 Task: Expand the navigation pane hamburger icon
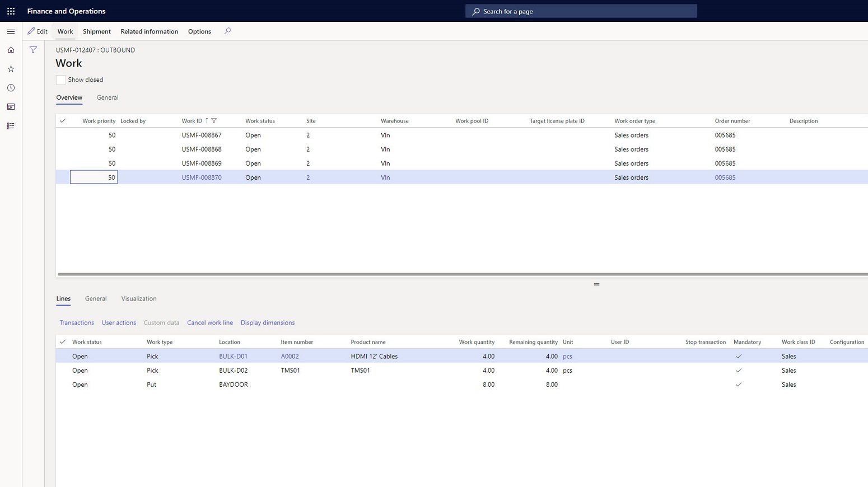[11, 31]
